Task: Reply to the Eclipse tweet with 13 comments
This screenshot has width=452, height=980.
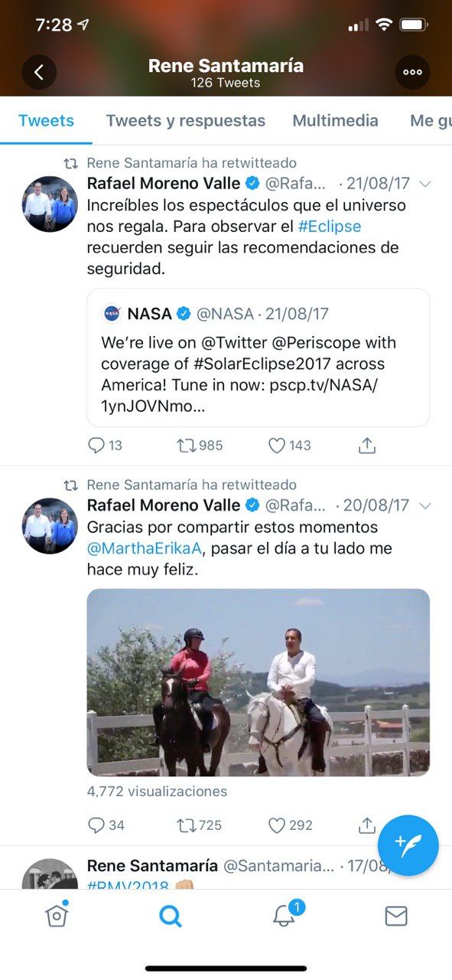Action: tap(105, 446)
